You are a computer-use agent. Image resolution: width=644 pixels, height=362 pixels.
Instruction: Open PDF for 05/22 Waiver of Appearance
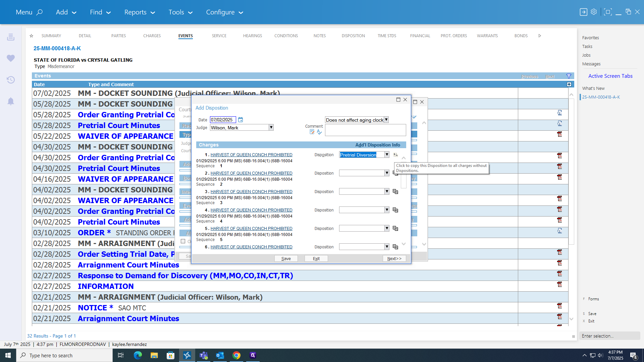pos(559,134)
